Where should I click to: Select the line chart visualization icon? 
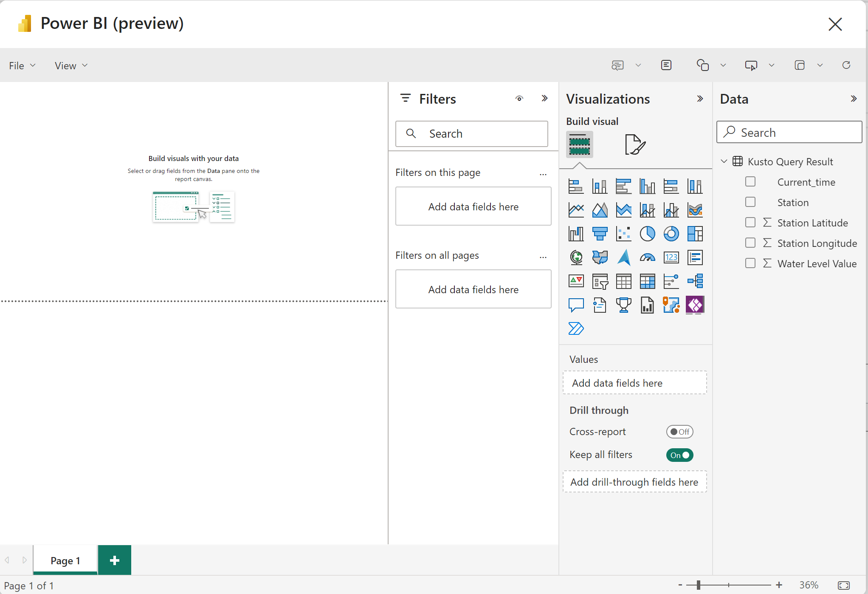575,209
